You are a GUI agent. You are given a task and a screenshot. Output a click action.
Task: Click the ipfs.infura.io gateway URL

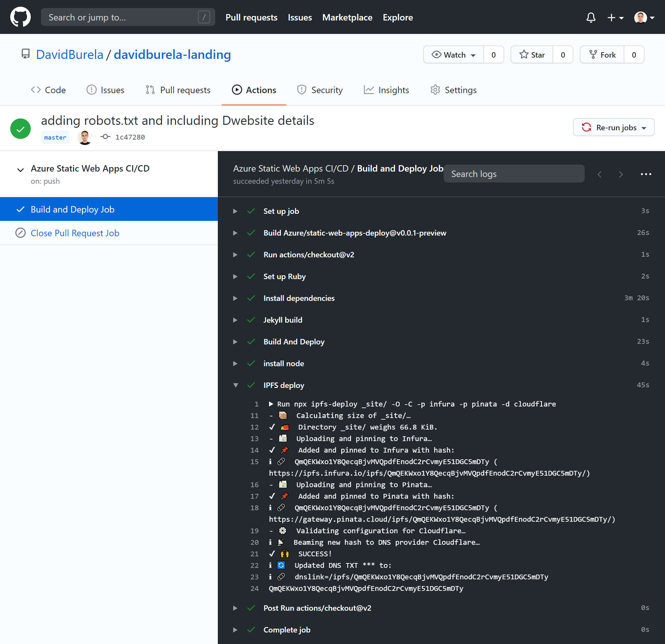428,473
